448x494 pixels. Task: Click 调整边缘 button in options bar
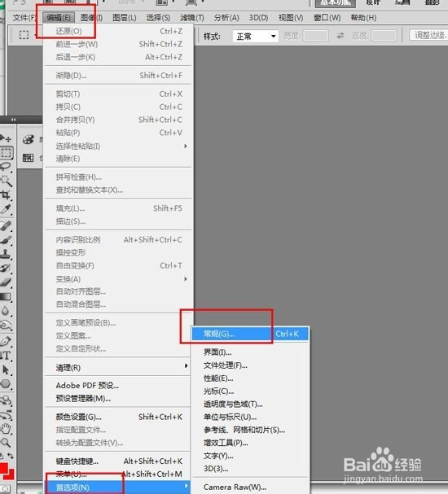(x=428, y=35)
